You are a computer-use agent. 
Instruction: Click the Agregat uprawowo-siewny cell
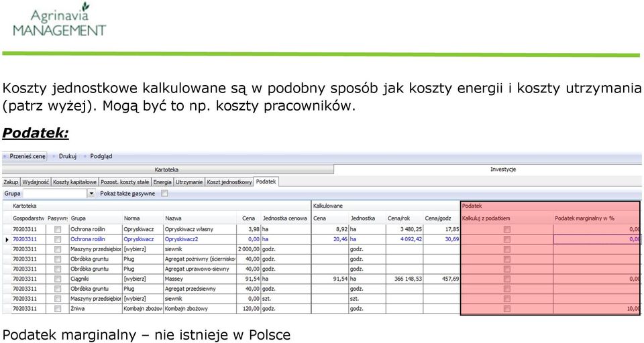(200, 269)
